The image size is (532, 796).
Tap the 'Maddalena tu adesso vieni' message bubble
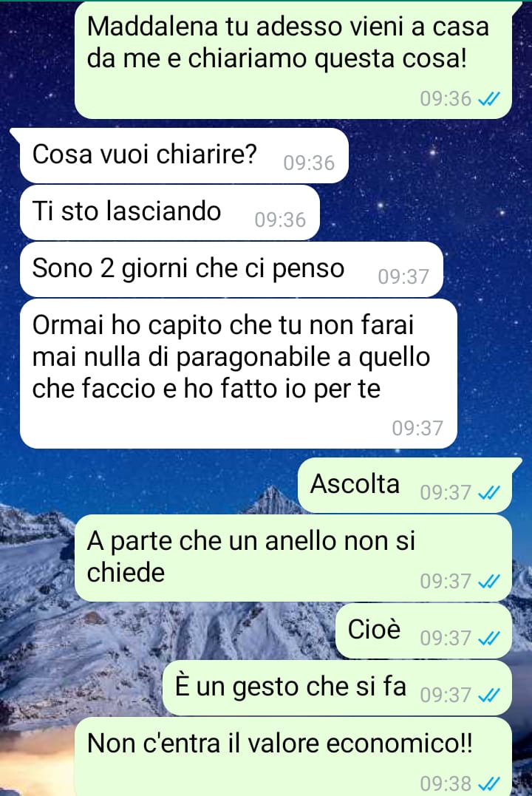click(x=293, y=61)
